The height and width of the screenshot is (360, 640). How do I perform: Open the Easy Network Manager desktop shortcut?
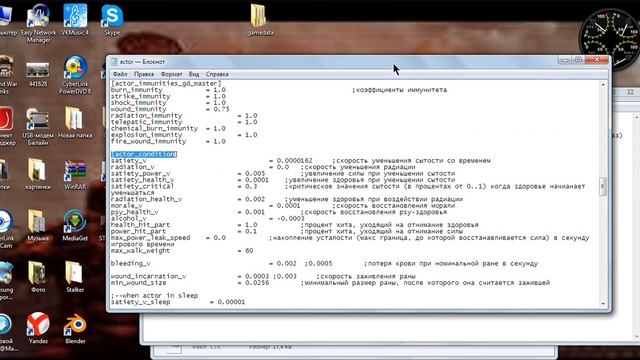[x=38, y=23]
